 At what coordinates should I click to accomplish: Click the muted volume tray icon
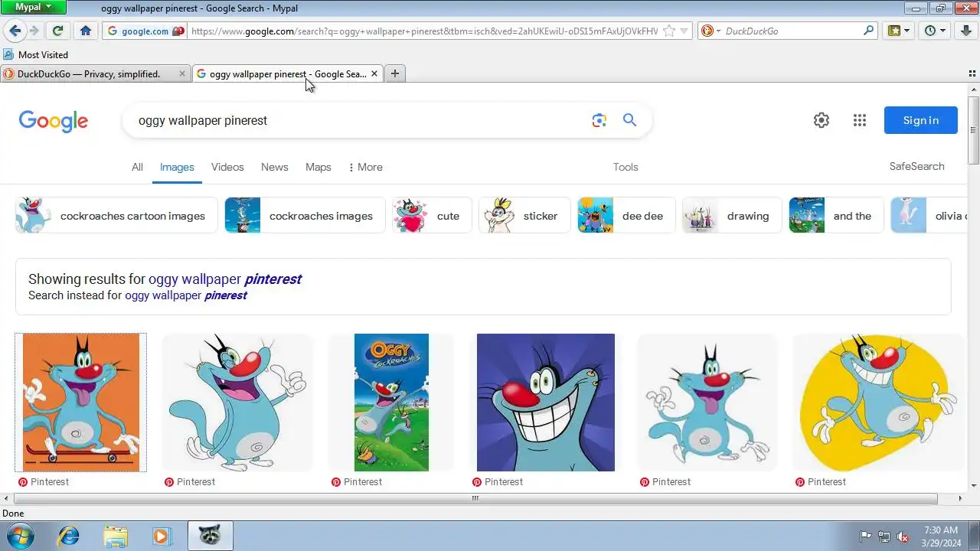pos(903,536)
